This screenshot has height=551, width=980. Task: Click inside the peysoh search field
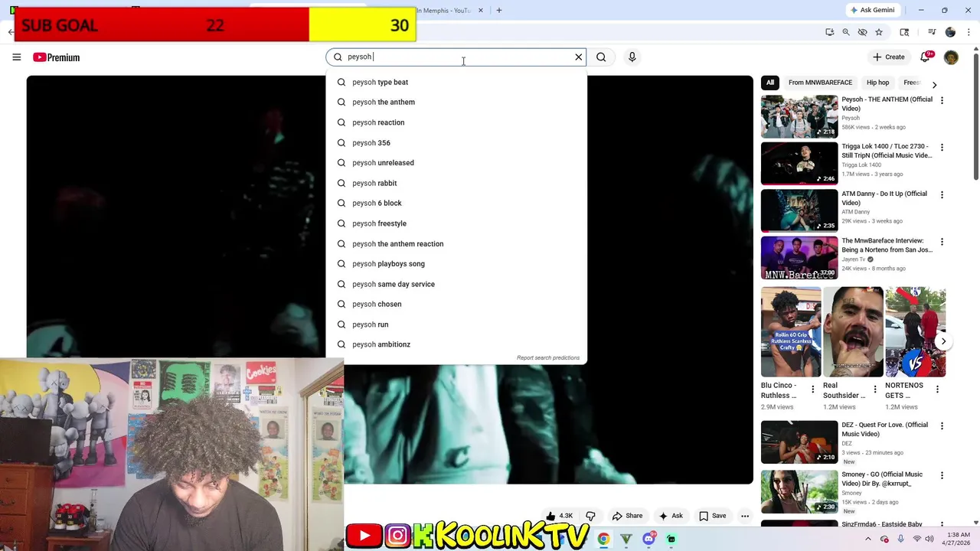coord(456,57)
